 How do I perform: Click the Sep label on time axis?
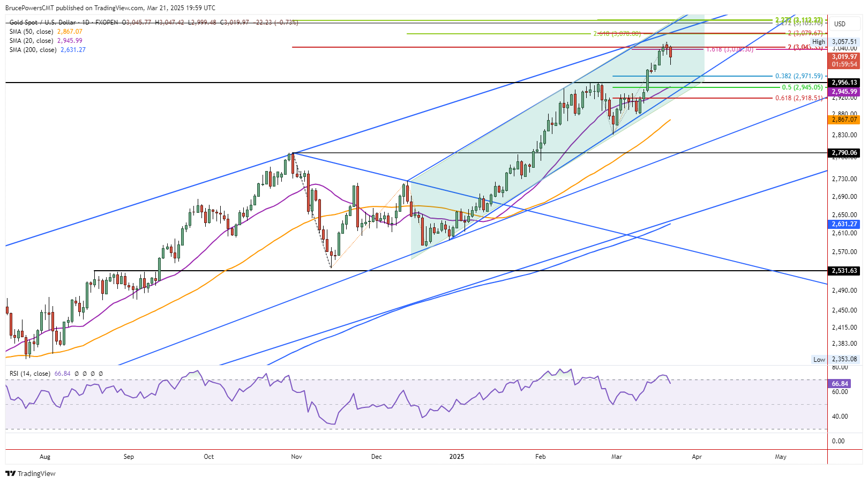pos(129,457)
